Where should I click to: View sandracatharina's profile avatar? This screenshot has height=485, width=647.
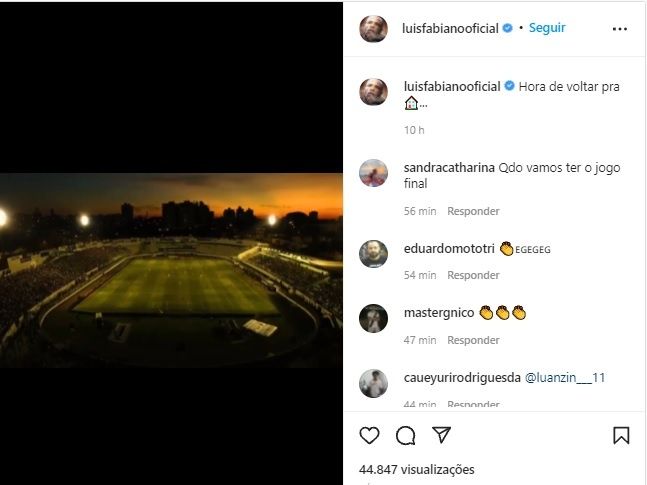[x=374, y=173]
